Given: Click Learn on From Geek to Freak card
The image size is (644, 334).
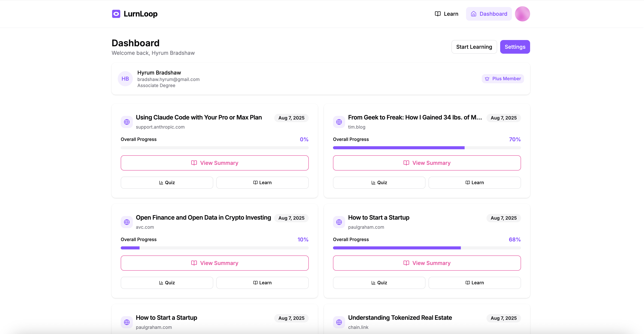Looking at the screenshot, I should [x=475, y=183].
